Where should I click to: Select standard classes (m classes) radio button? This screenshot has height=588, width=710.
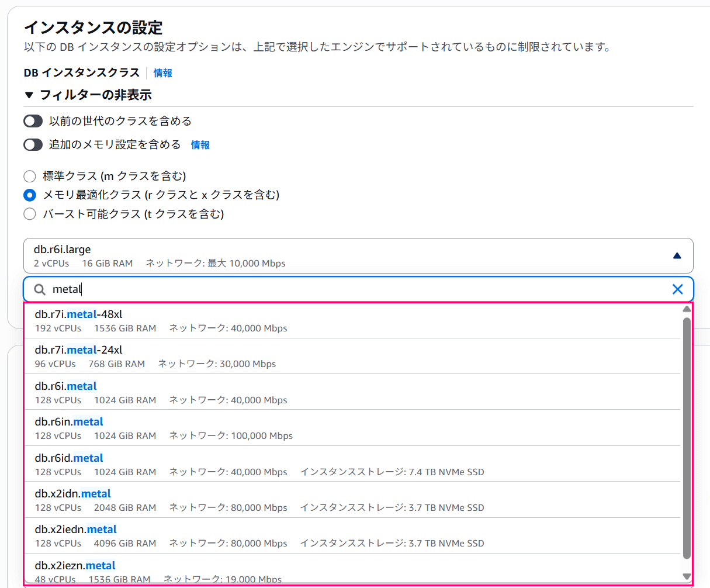[x=30, y=176]
